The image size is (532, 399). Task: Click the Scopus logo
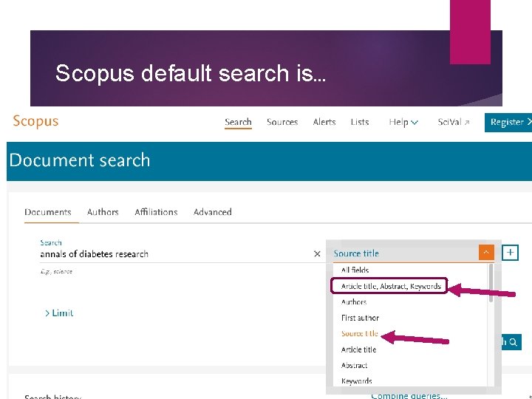point(35,121)
